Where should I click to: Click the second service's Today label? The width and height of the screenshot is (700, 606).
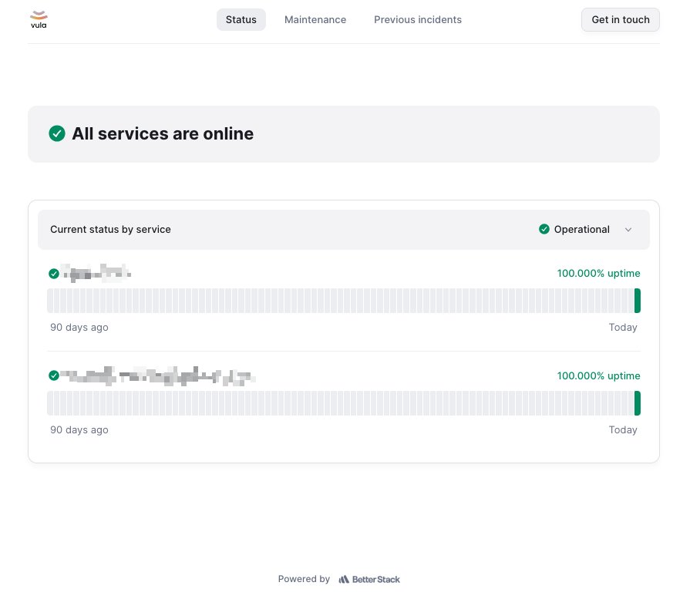tap(623, 429)
